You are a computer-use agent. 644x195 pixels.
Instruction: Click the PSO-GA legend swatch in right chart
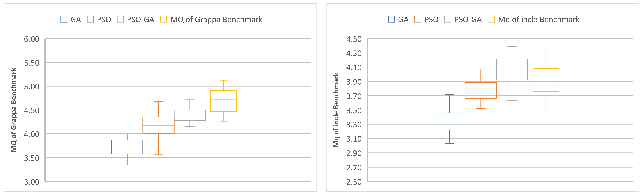pyautogui.click(x=448, y=19)
